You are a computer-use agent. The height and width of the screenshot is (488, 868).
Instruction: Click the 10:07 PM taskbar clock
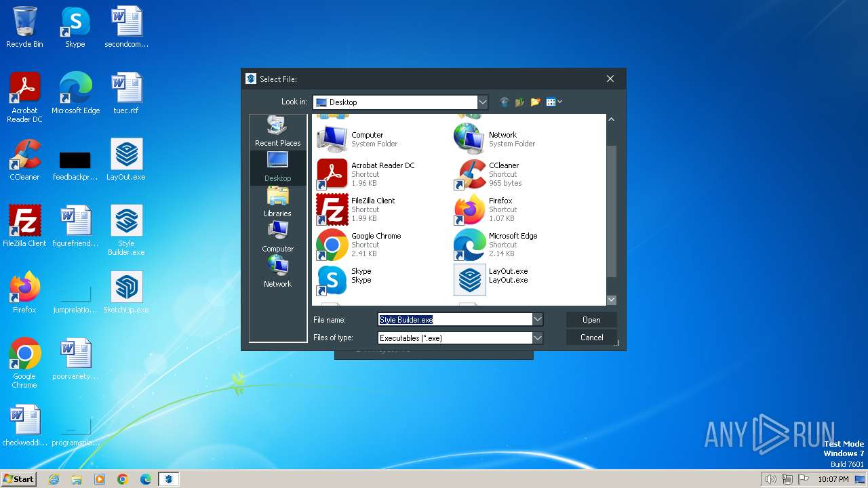coord(833,479)
